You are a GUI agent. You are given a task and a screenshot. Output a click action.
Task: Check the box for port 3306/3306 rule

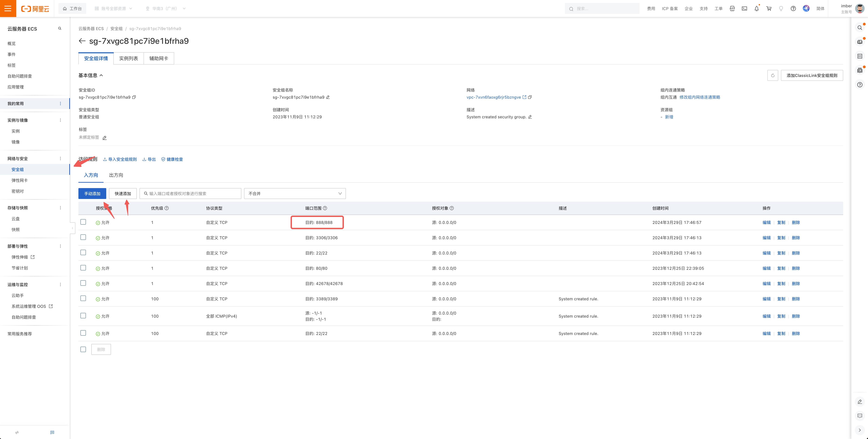pos(83,237)
